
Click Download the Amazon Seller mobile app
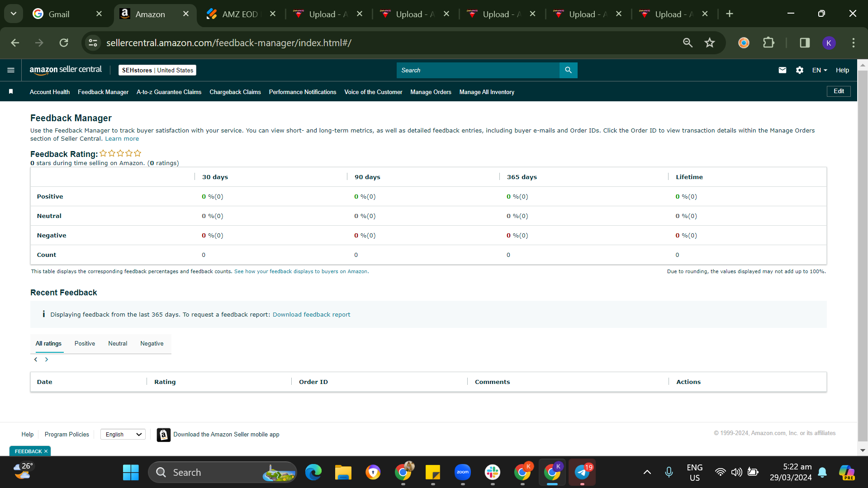click(226, 435)
